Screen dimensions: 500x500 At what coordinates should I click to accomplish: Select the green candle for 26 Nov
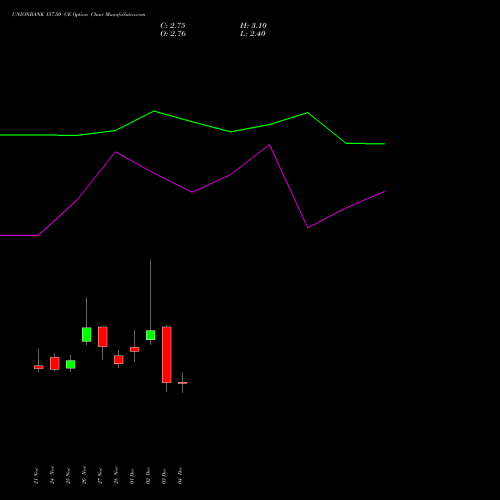click(x=87, y=334)
